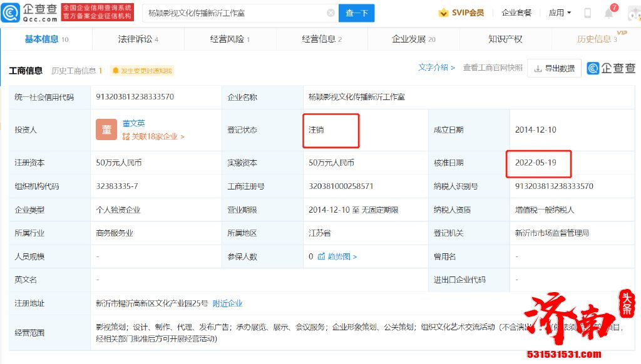Open the 知识产权 tab
The height and width of the screenshot is (364, 641).
tap(505, 39)
